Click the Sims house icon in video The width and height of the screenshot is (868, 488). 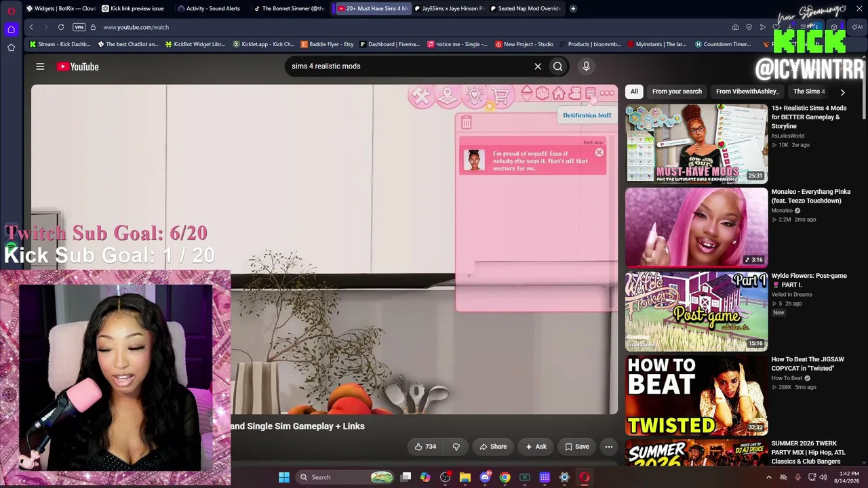pyautogui.click(x=558, y=94)
